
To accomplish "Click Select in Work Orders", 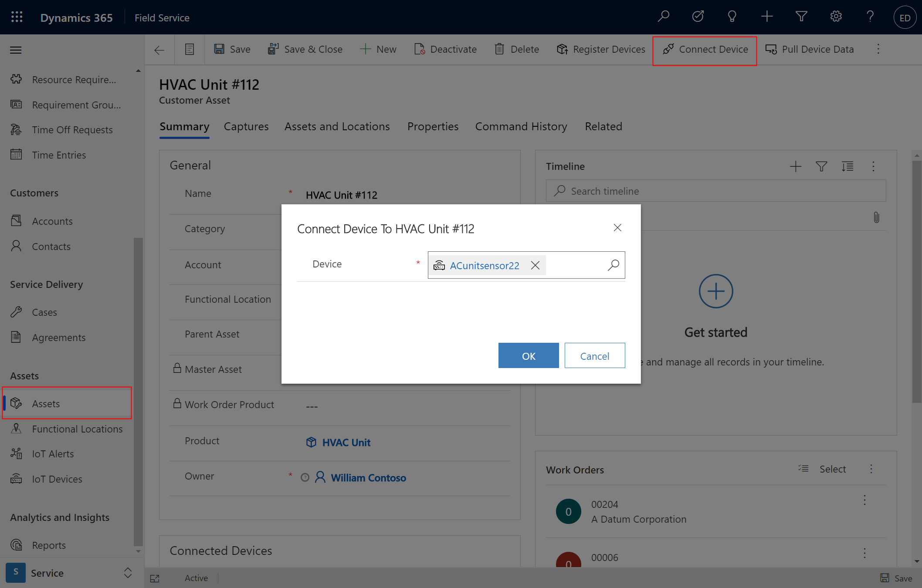I will tap(822, 469).
